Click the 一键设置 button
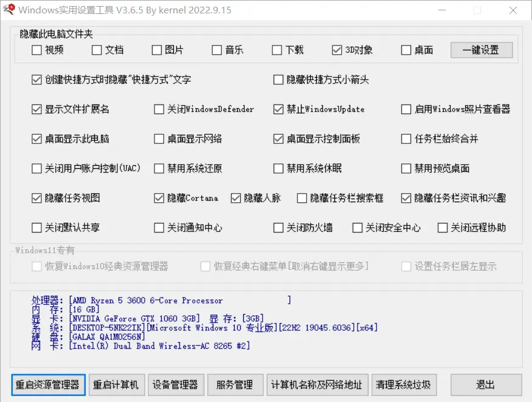This screenshot has width=532, height=402. pos(482,50)
